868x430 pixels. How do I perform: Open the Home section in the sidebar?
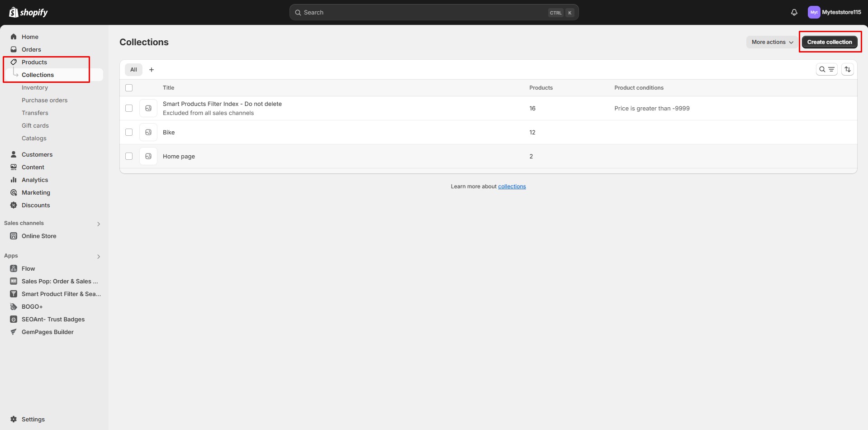coord(30,37)
